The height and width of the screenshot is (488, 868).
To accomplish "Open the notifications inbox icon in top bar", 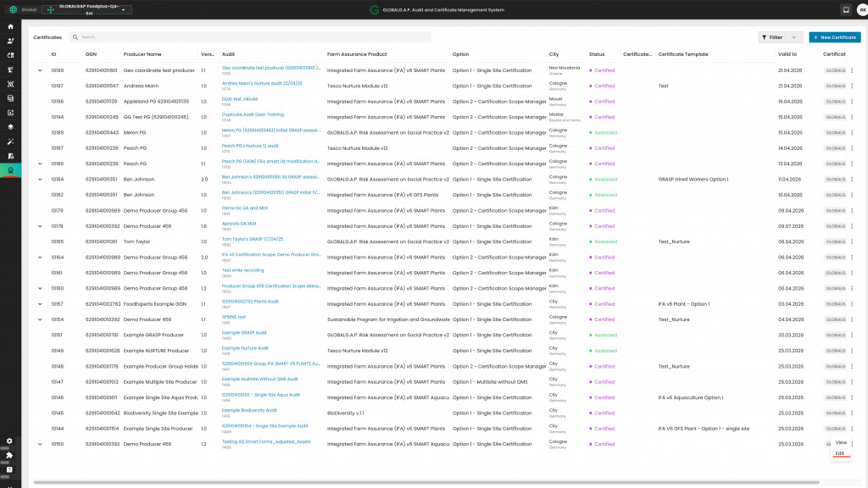I will click(x=845, y=10).
